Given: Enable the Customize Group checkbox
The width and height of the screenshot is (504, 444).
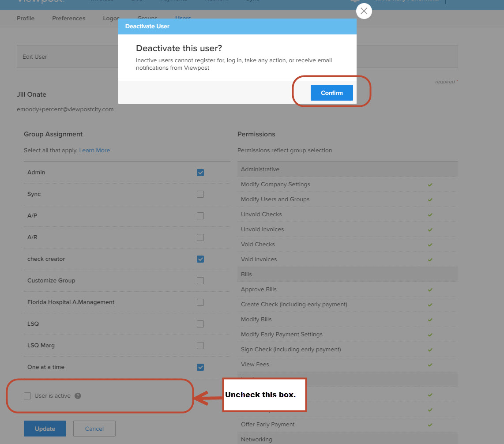Looking at the screenshot, I should [x=200, y=281].
